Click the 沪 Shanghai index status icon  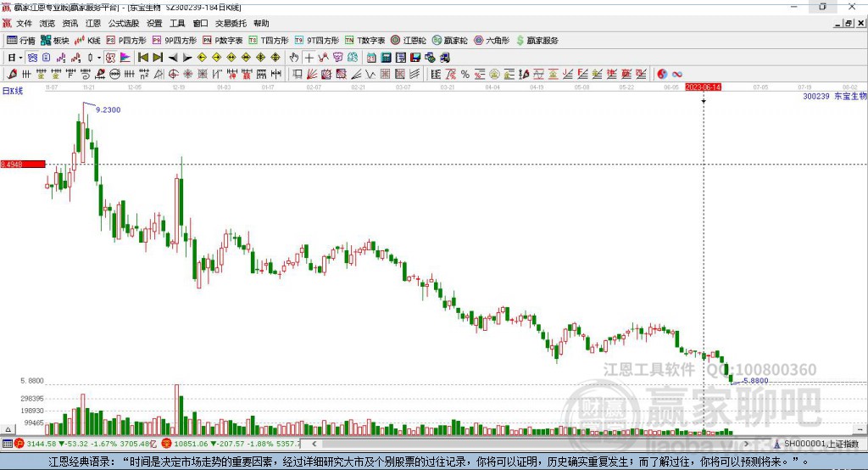coord(19,444)
